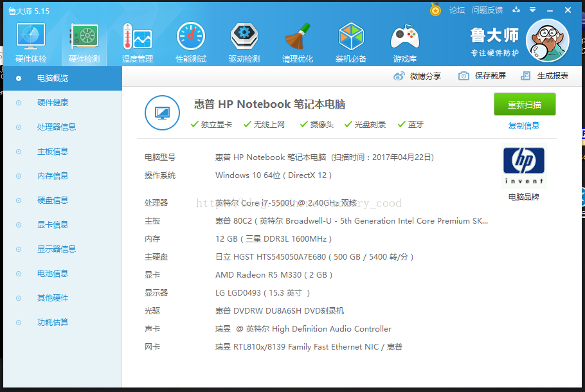Click the 惠普 80C2 motherboard value

352,221
